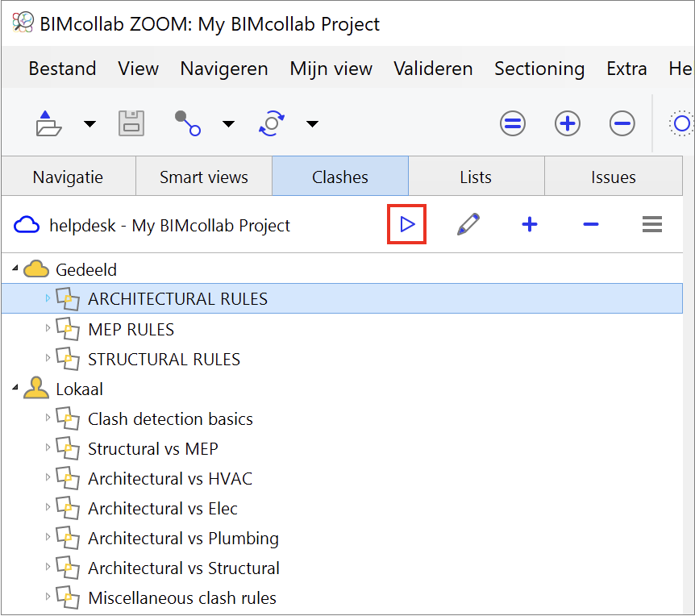Image resolution: width=695 pixels, height=616 pixels.
Task: Expand Clash detection basics node
Action: [x=48, y=418]
